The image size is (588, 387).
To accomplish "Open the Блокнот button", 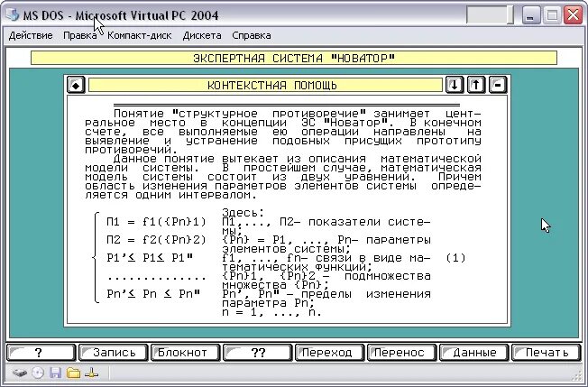I will 185,353.
